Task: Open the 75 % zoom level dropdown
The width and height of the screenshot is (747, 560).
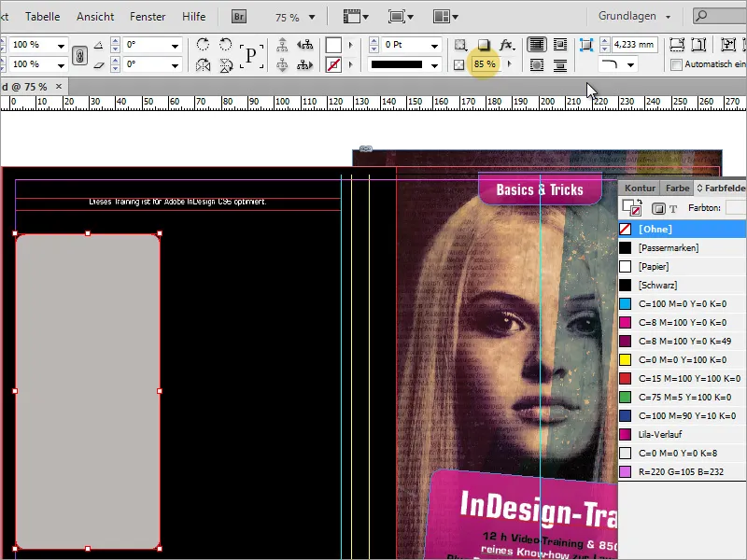Action: pos(312,17)
